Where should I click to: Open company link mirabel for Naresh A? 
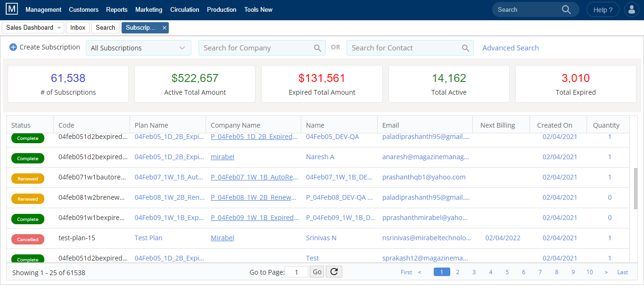(x=223, y=157)
